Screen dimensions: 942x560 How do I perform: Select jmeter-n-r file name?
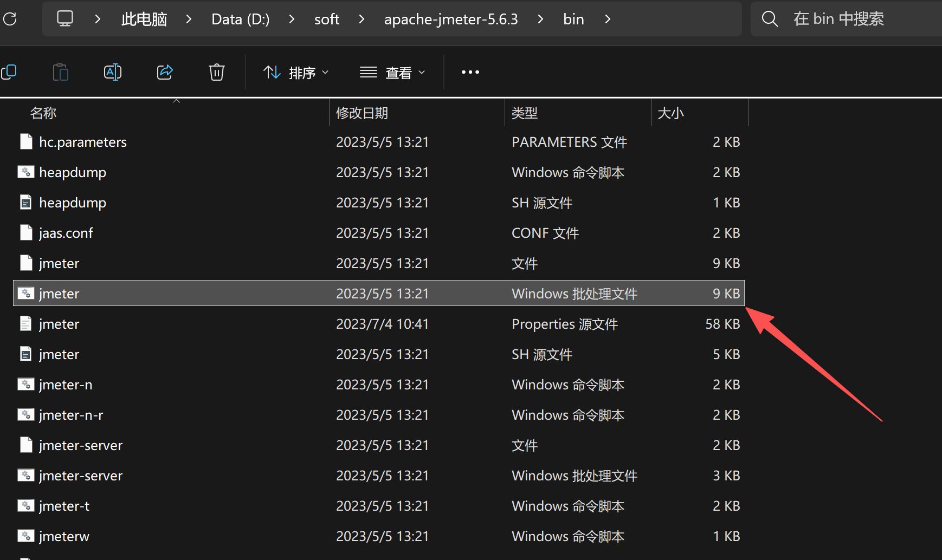71,415
